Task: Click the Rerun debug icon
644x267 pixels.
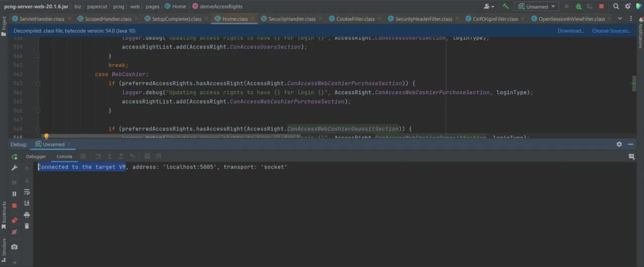Action: tap(14, 157)
